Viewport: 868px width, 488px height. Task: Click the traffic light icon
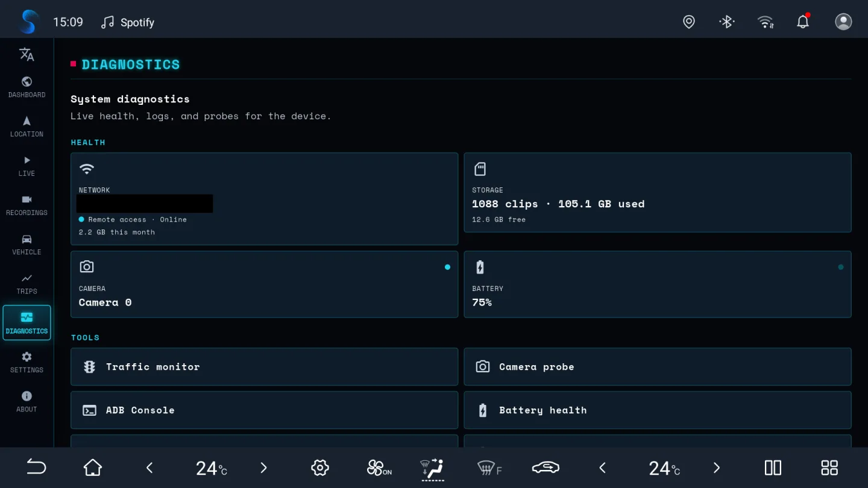click(89, 367)
